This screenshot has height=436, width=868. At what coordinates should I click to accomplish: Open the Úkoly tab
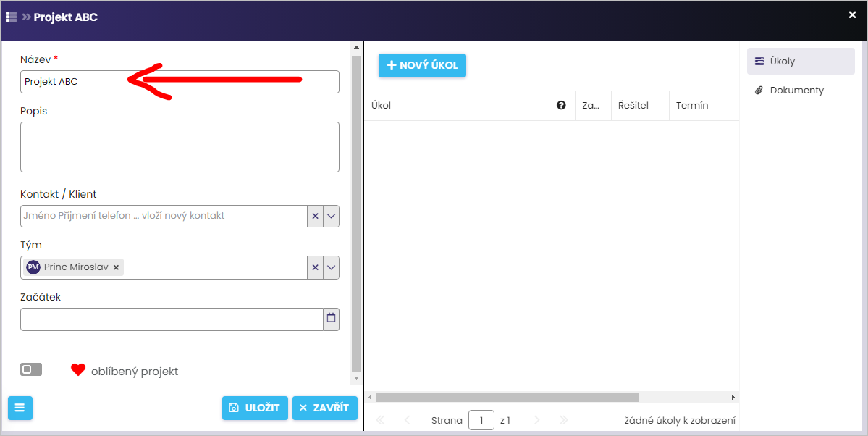800,62
